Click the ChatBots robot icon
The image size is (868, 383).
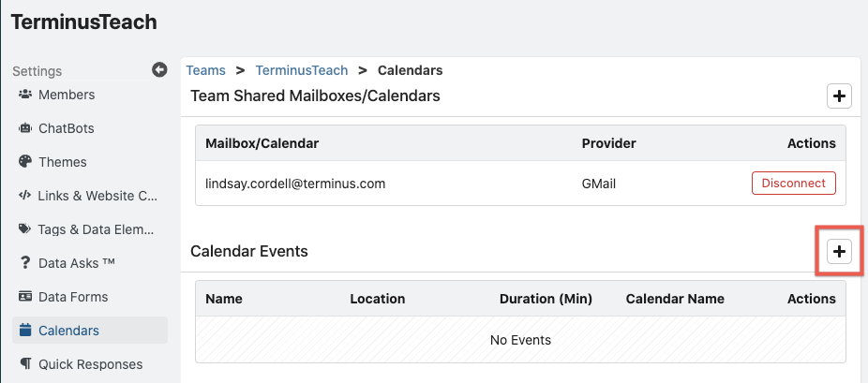[x=25, y=128]
